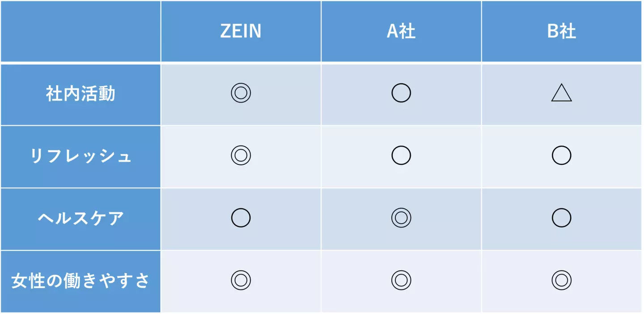Screen dimensions: 644x314
Task: Click B社's circle in the リフレッシュ row
Action: (561, 155)
